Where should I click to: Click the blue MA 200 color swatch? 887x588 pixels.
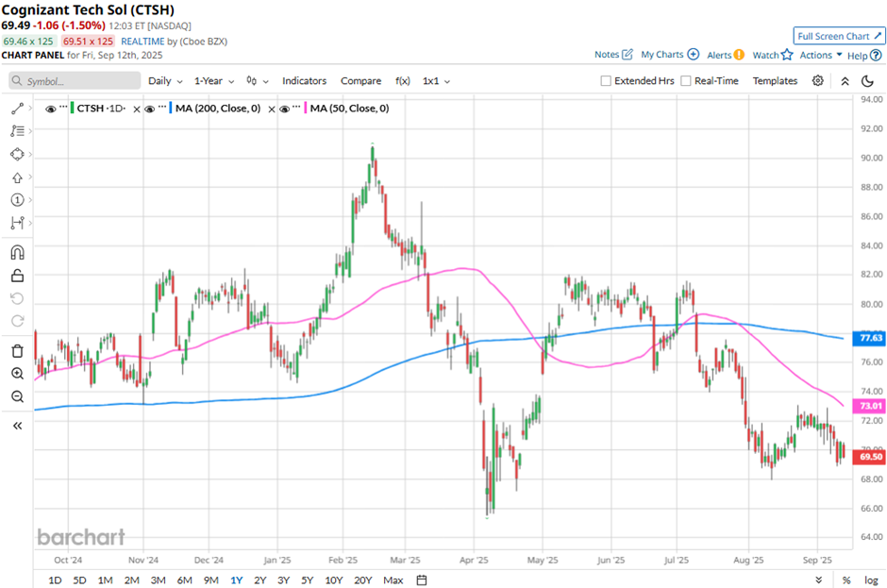[x=171, y=109]
